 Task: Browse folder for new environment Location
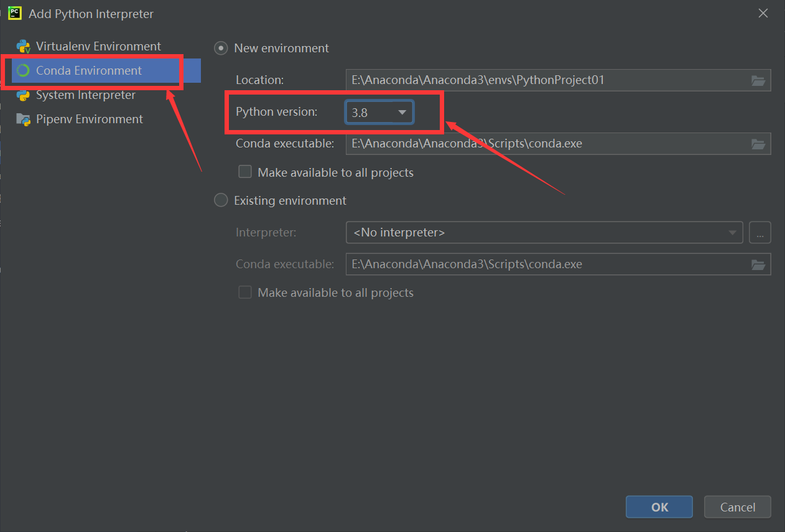click(758, 80)
